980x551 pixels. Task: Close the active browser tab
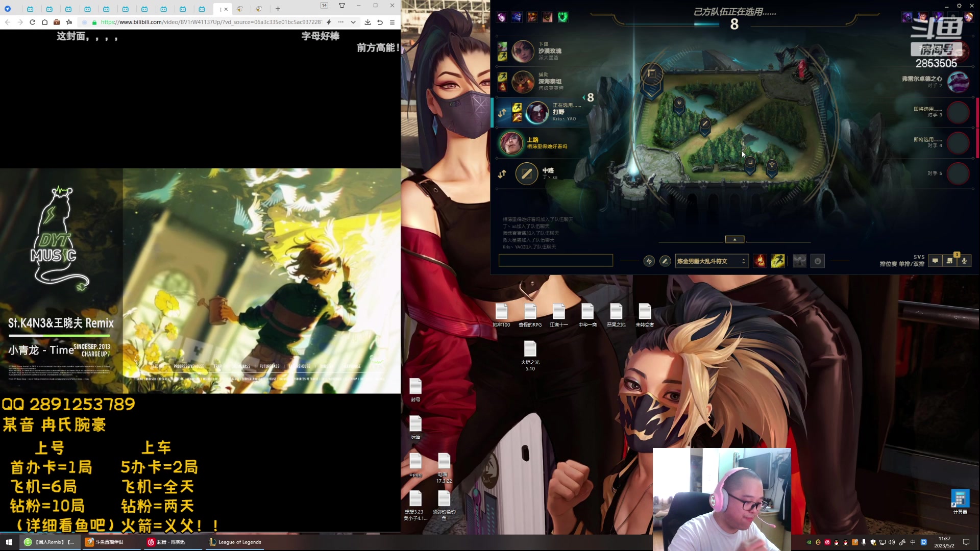226,9
